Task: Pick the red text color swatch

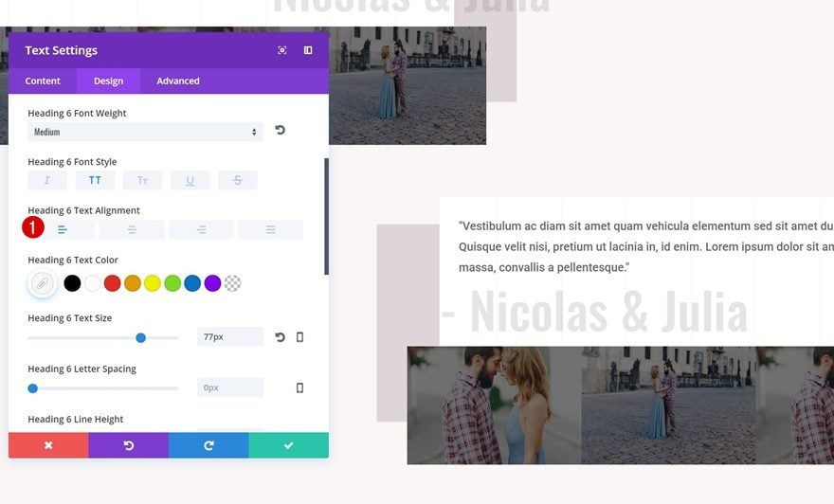Action: (x=112, y=283)
